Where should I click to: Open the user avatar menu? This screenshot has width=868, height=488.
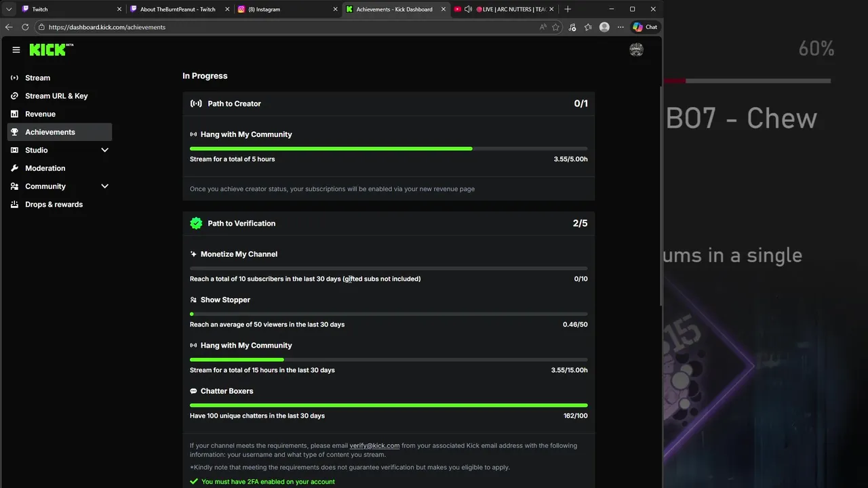coord(636,49)
